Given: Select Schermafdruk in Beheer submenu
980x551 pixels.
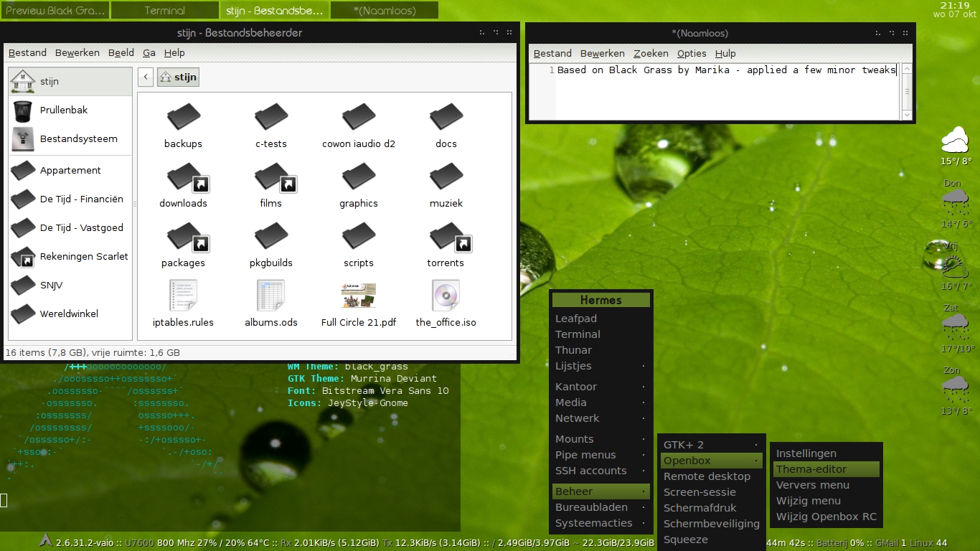Looking at the screenshot, I should [712, 508].
